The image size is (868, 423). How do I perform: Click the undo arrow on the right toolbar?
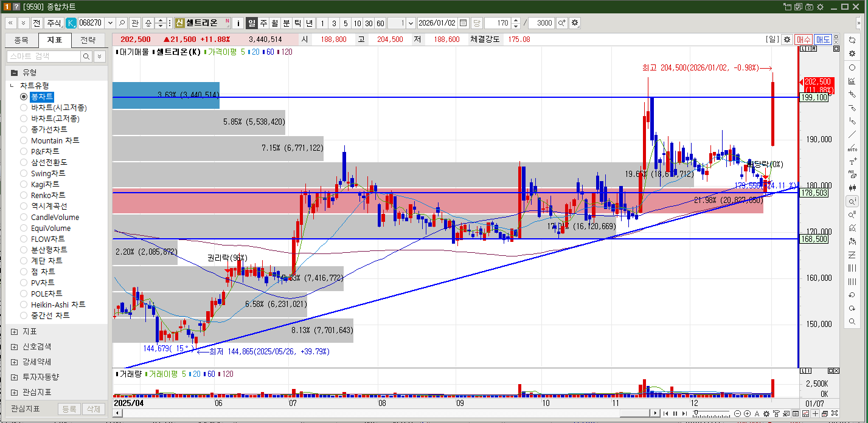[852, 295]
